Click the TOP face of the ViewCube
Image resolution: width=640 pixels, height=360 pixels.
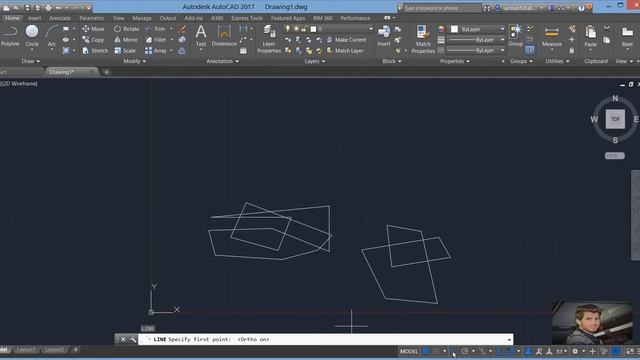[615, 119]
